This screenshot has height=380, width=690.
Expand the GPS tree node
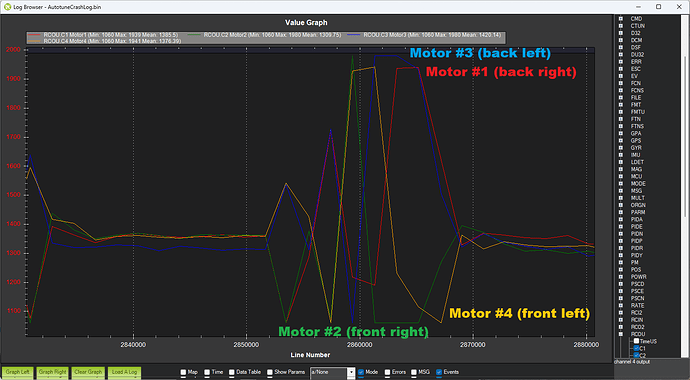point(621,141)
